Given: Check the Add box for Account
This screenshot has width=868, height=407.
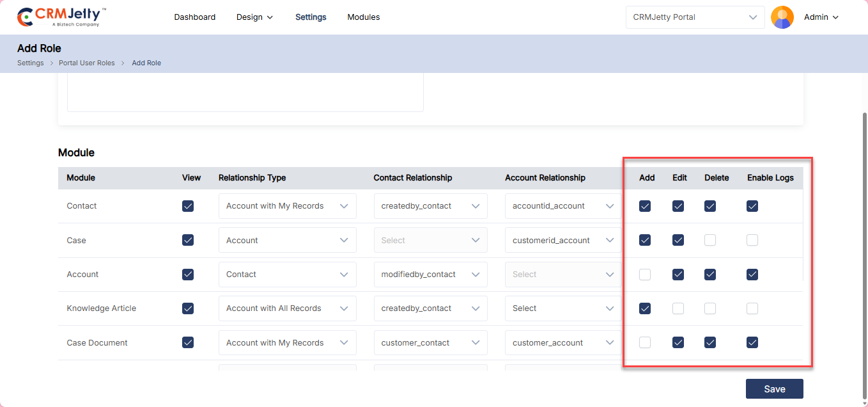Looking at the screenshot, I should pos(645,275).
